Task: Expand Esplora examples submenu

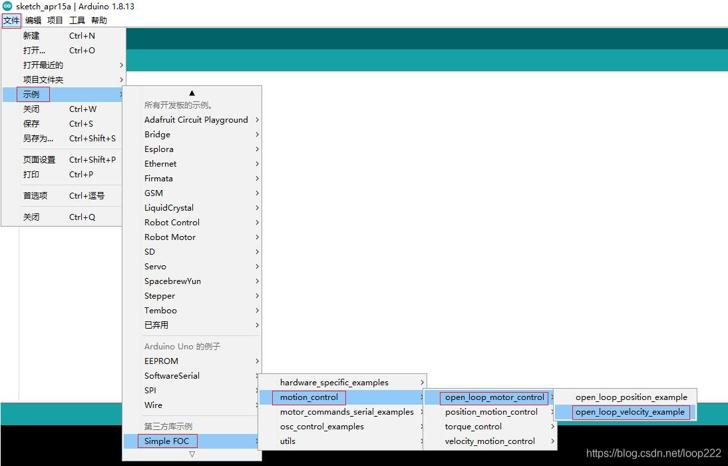Action: (192, 149)
